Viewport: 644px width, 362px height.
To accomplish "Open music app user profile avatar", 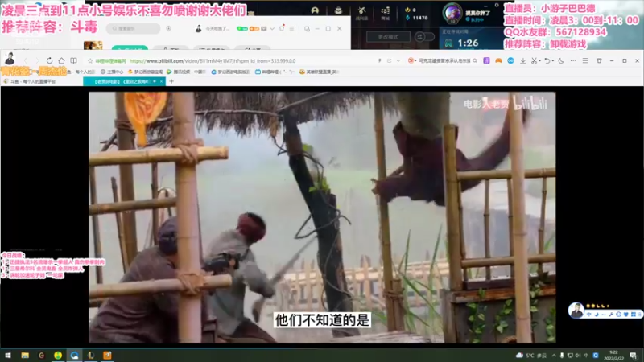I will tap(198, 28).
